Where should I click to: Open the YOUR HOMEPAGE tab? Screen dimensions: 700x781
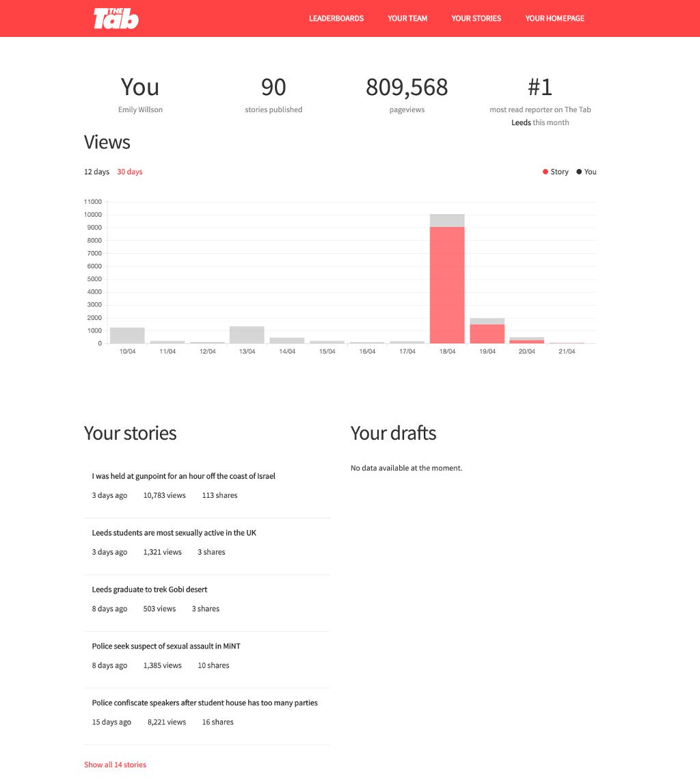pos(554,18)
